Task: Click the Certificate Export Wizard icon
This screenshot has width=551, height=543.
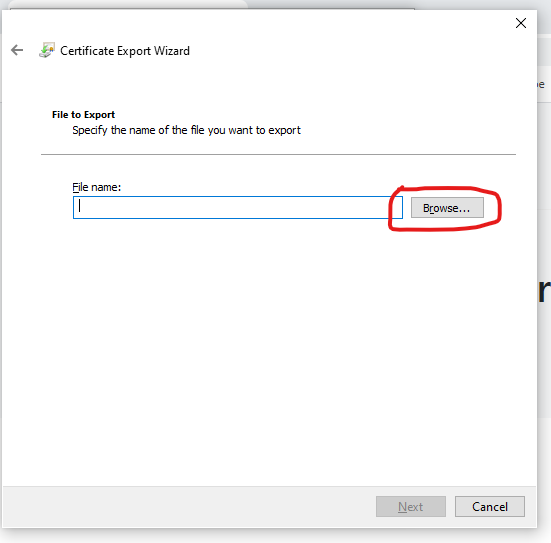Action: click(47, 50)
